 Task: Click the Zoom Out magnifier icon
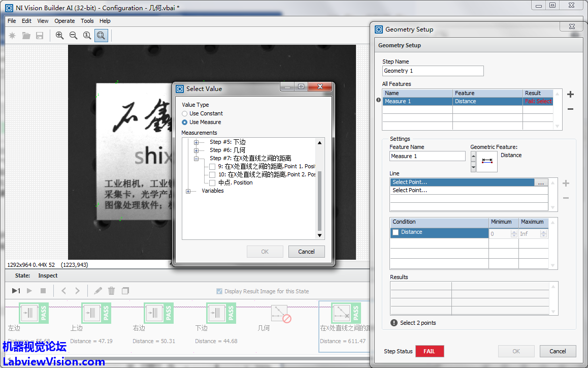[x=74, y=36]
